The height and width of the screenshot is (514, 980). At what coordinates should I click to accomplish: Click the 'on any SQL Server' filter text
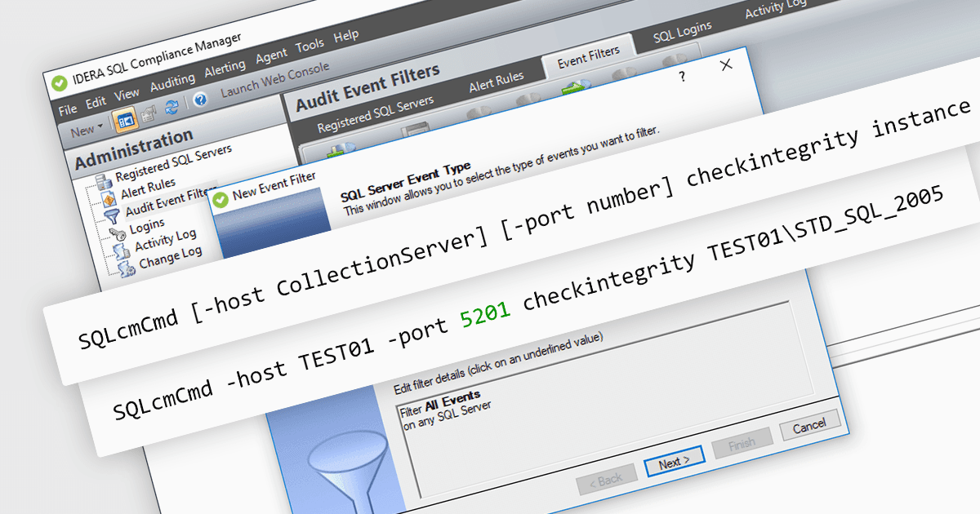(447, 414)
